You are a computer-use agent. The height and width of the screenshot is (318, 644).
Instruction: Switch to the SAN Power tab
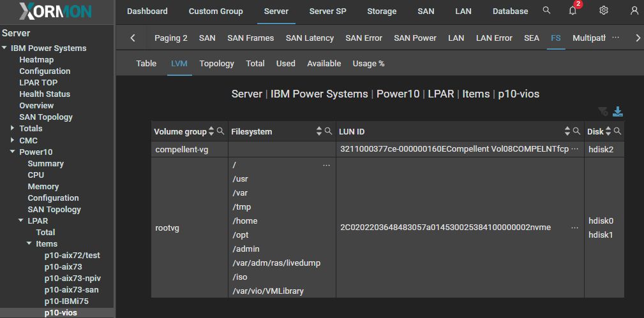point(415,38)
